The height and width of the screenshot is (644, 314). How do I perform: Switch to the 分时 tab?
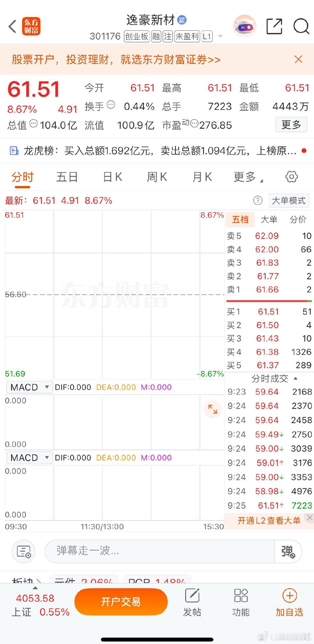22,177
